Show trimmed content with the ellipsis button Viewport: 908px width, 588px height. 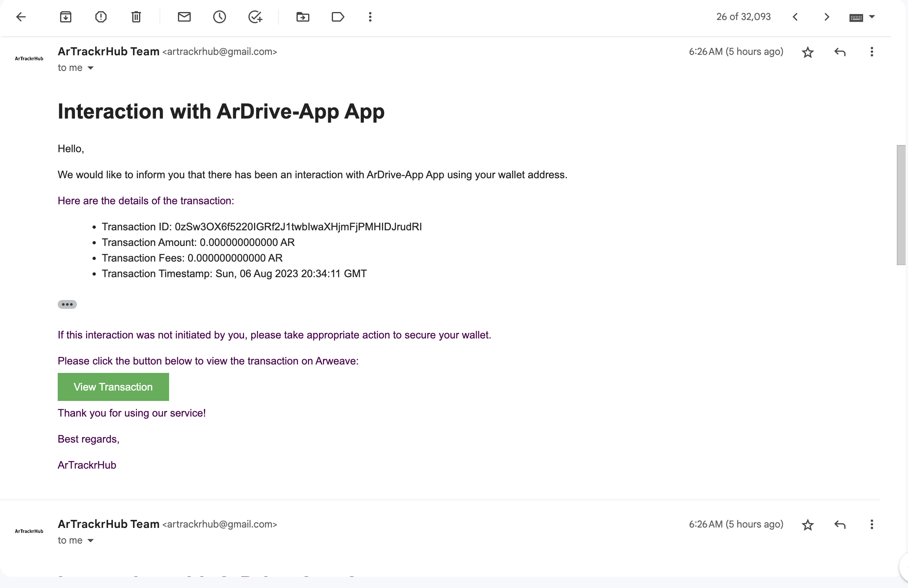coord(67,304)
